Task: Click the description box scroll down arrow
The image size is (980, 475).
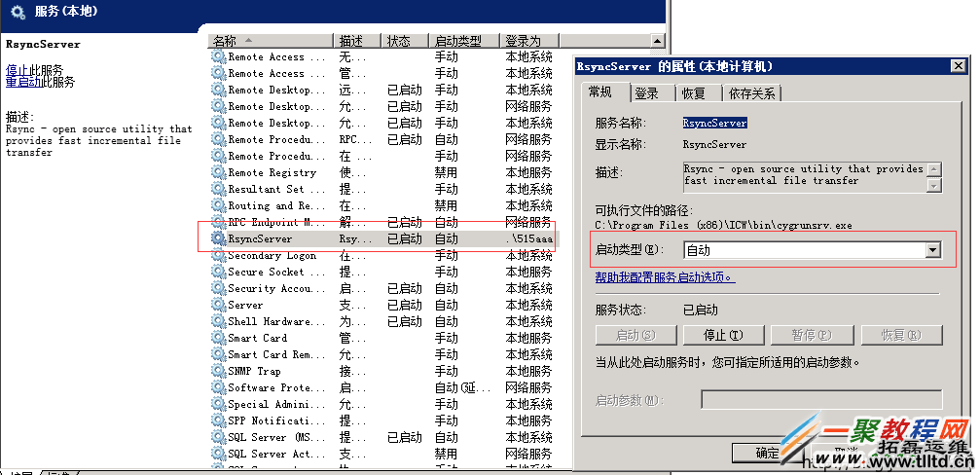Action: point(934,185)
